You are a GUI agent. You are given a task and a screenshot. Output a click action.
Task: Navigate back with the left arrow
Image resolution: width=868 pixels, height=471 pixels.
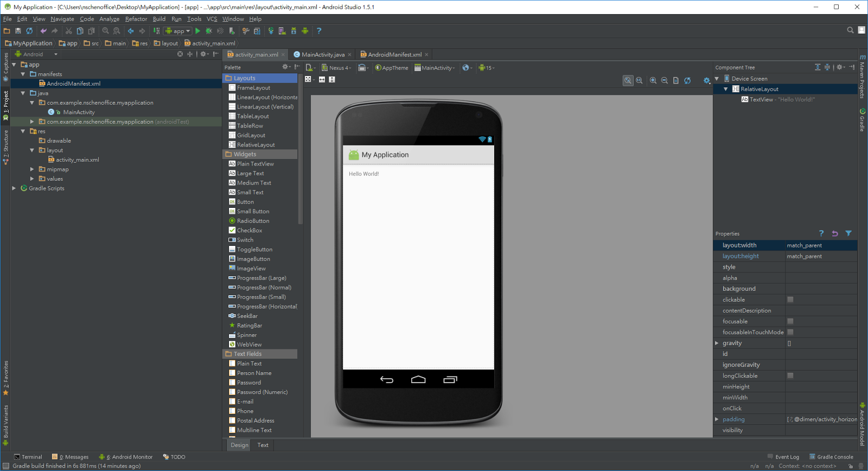pos(131,31)
